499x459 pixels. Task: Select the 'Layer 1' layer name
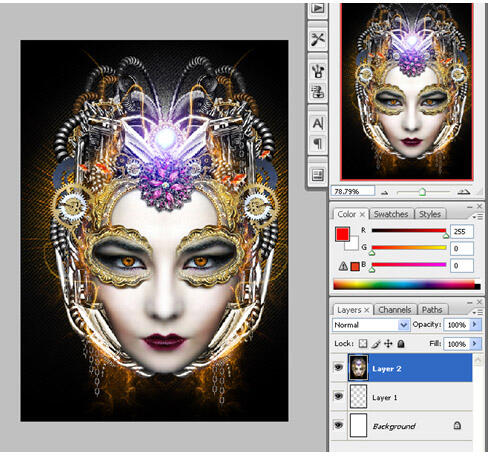coord(384,397)
